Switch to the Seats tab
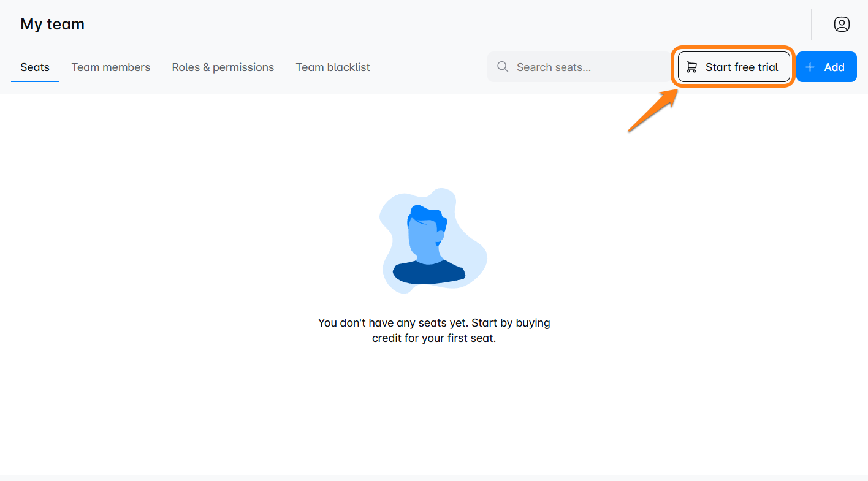 pyautogui.click(x=35, y=67)
